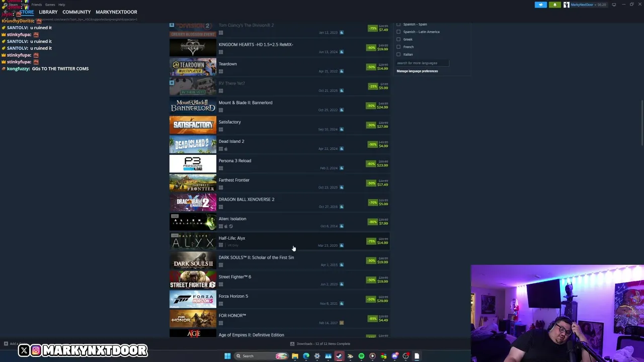Click the Add a Game button
644x362 pixels.
pos(15,344)
